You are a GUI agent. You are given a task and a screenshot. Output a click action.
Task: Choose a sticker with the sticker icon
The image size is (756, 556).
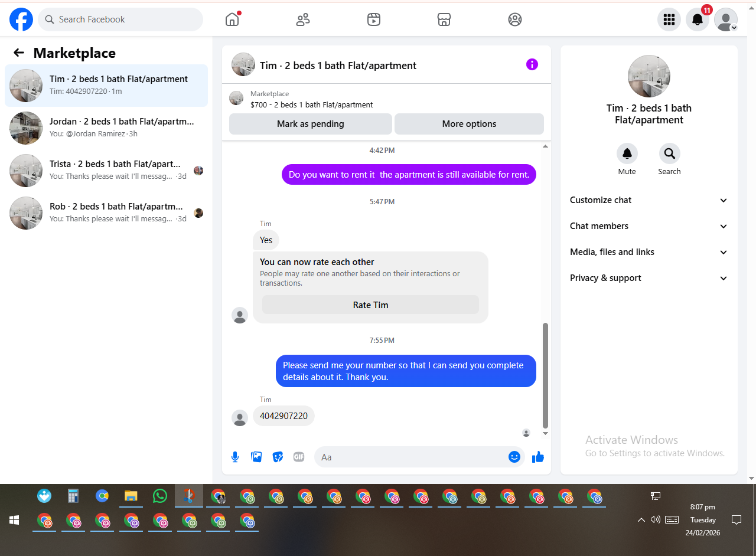[x=278, y=457]
